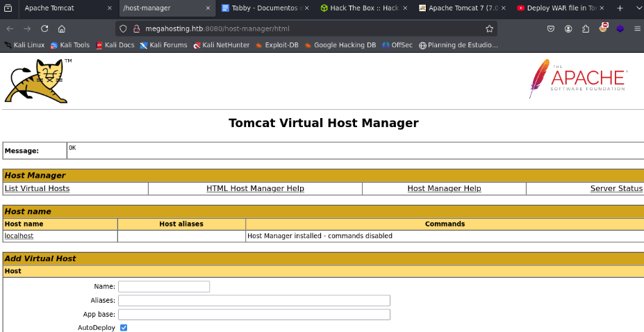Click the address bar URL
The image size is (644, 332).
click(217, 28)
